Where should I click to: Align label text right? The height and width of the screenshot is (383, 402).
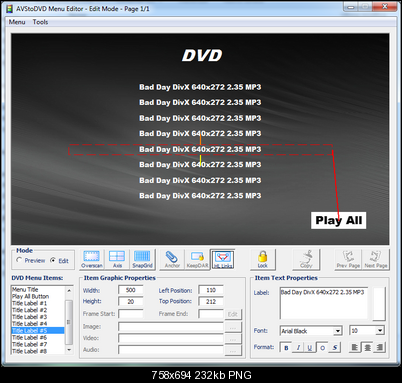pyautogui.click(x=379, y=348)
